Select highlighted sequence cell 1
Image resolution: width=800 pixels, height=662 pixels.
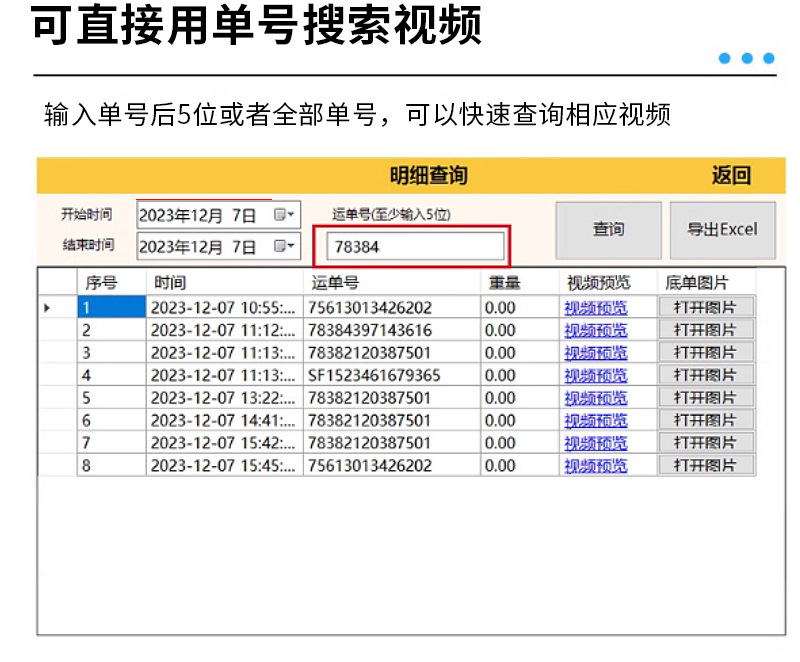[112, 308]
